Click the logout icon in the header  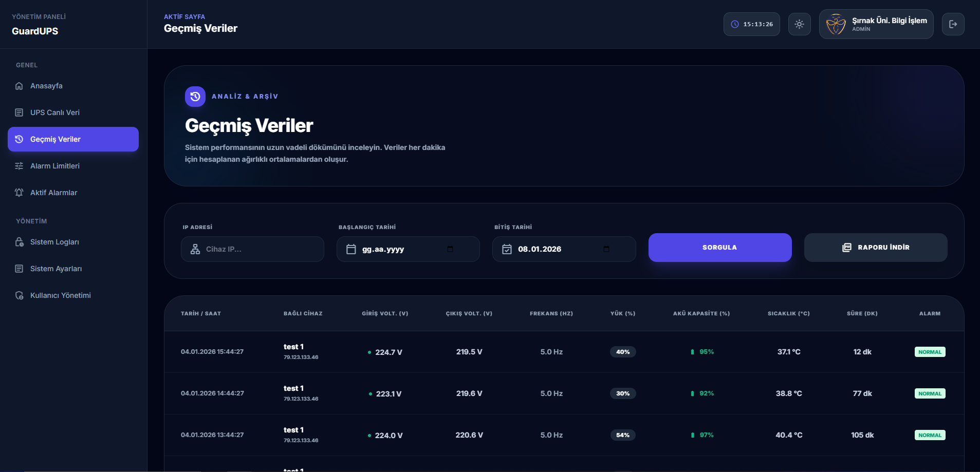pyautogui.click(x=953, y=24)
